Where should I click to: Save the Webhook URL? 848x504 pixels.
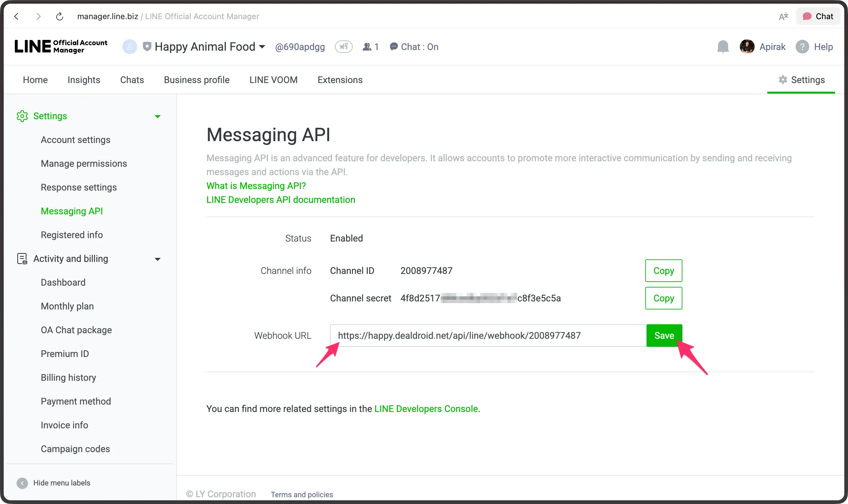point(663,335)
